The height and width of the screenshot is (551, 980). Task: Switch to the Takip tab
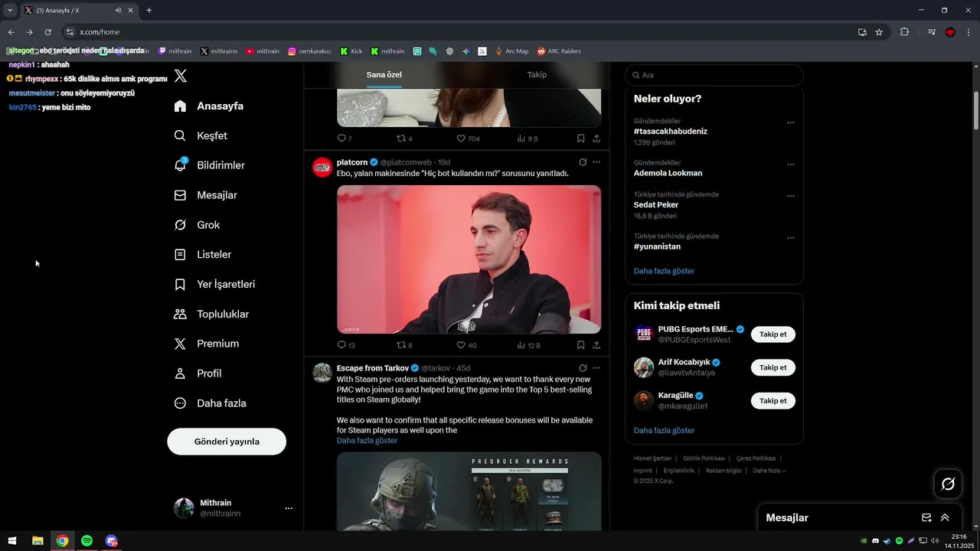[x=537, y=75]
